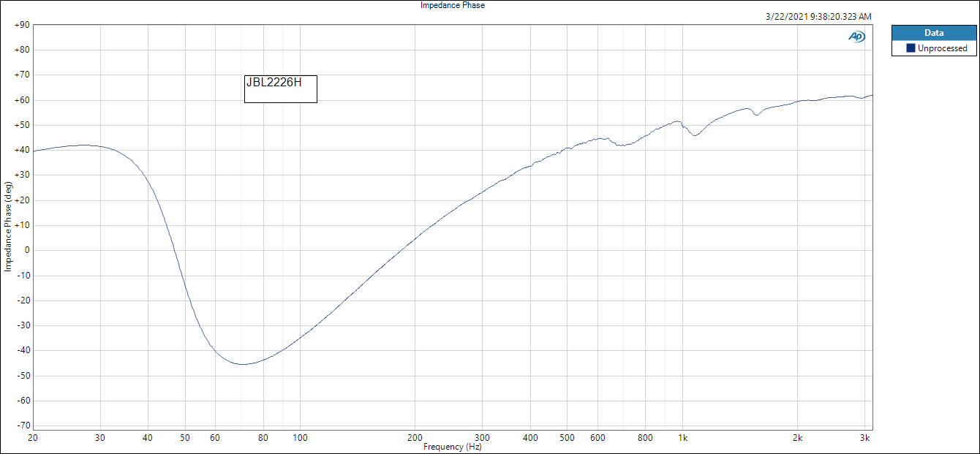Click the 100 tick on the frequency axis

click(x=300, y=438)
